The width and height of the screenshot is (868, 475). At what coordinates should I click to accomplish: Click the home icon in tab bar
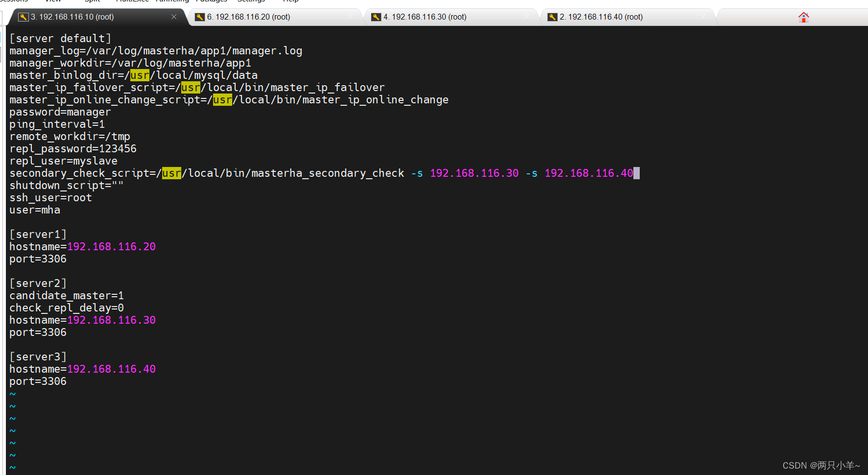pyautogui.click(x=803, y=17)
